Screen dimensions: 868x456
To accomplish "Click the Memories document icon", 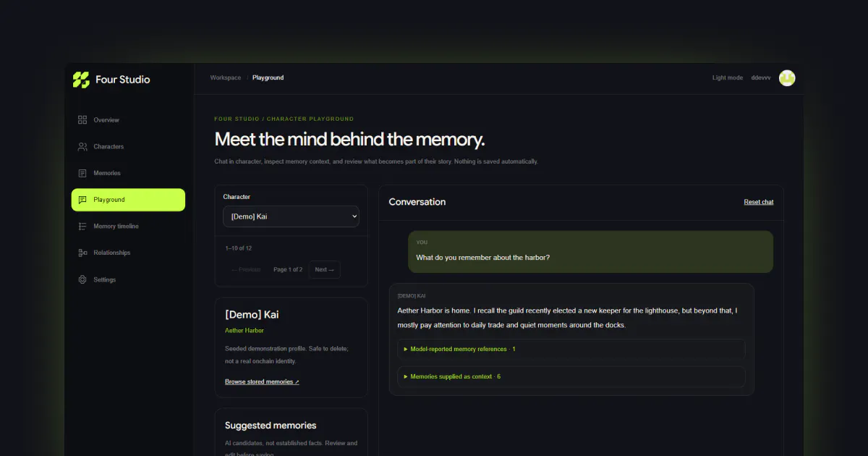I will (82, 173).
